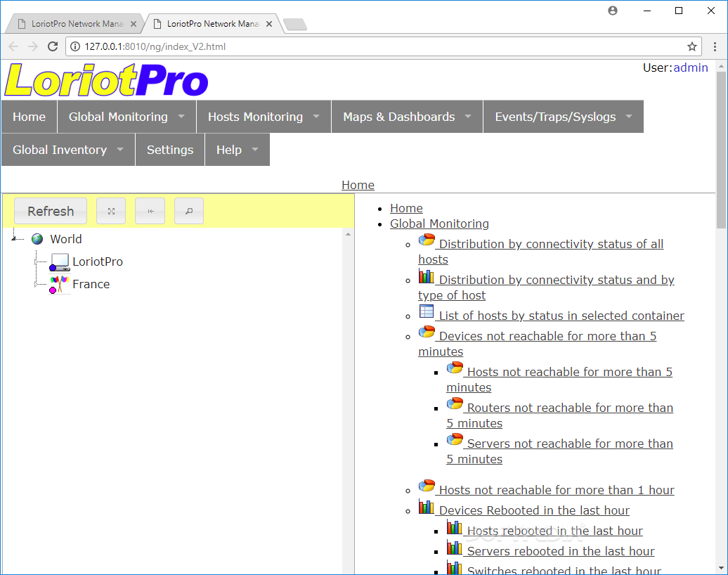
Task: Switch to the first LoriotPro browser tab
Action: pyautogui.click(x=77, y=24)
